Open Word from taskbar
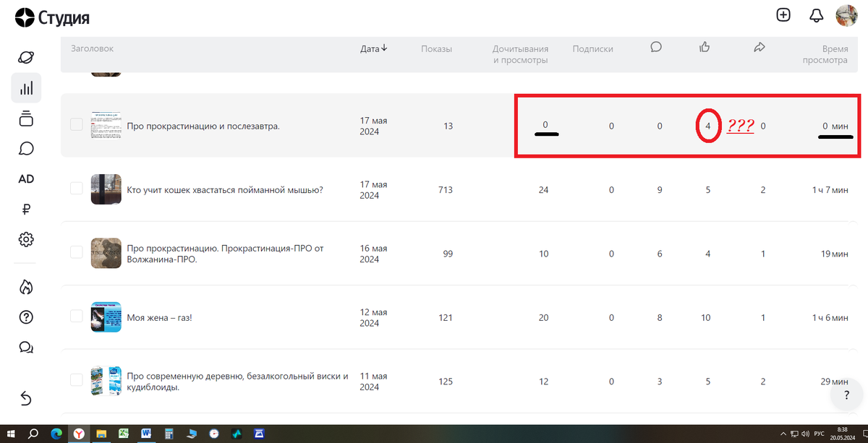 coord(146,434)
